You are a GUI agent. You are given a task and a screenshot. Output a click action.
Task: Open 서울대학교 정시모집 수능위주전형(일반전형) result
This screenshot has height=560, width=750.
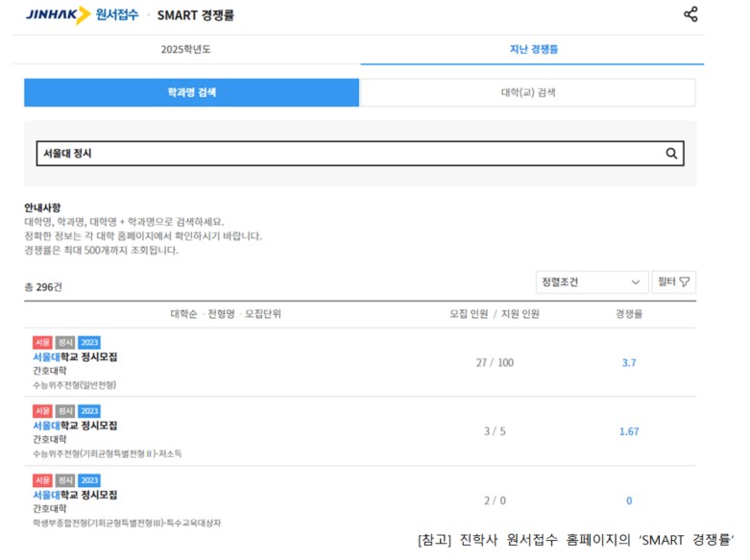(75, 357)
